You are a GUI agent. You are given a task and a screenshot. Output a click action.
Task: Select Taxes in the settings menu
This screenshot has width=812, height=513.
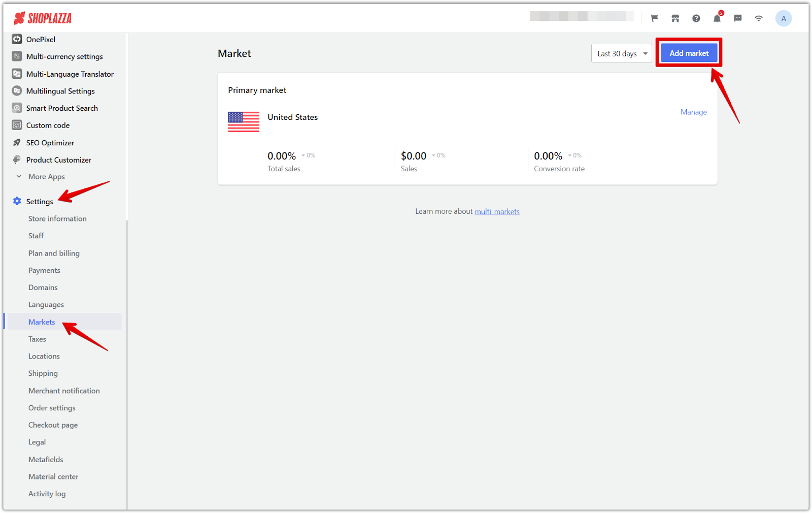point(37,339)
